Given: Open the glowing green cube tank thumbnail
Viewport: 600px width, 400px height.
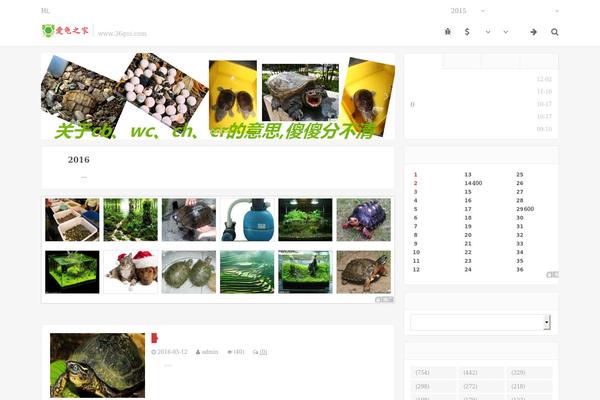Looking at the screenshot, I should click(72, 272).
